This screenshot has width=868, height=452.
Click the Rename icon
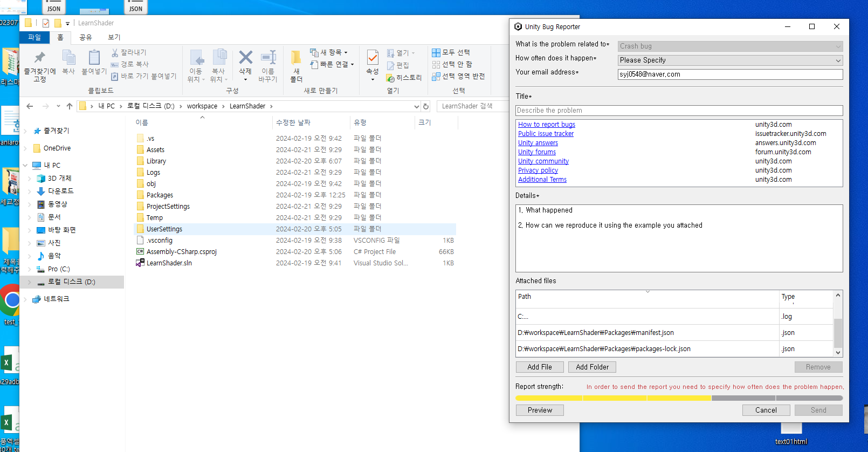click(268, 57)
